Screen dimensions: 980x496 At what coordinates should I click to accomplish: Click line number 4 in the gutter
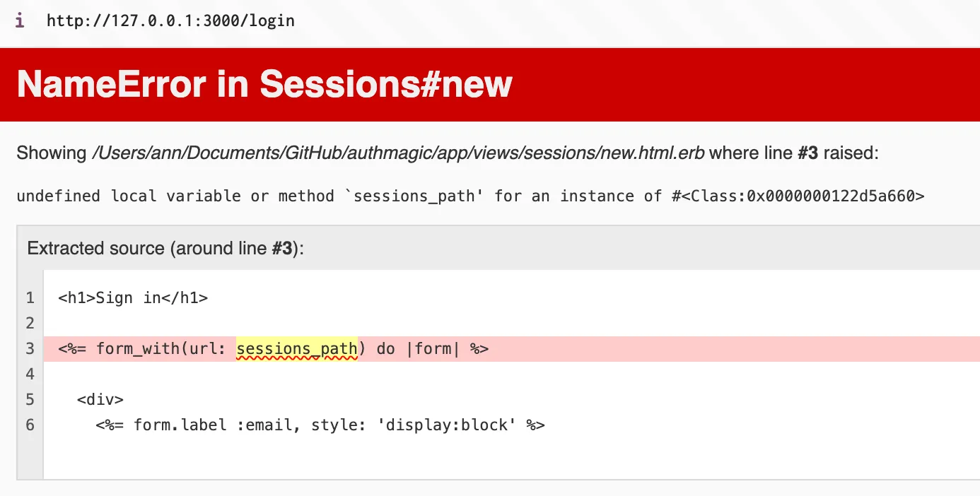point(30,374)
